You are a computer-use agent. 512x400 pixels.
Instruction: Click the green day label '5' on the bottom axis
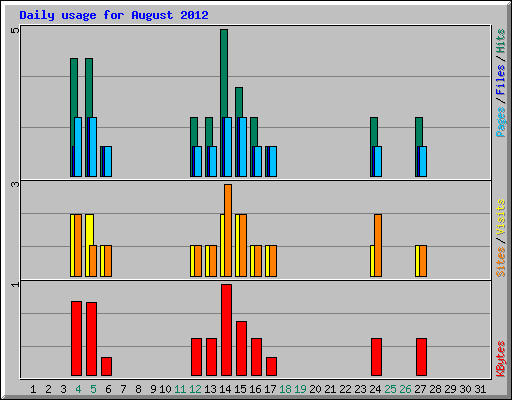pyautogui.click(x=93, y=389)
